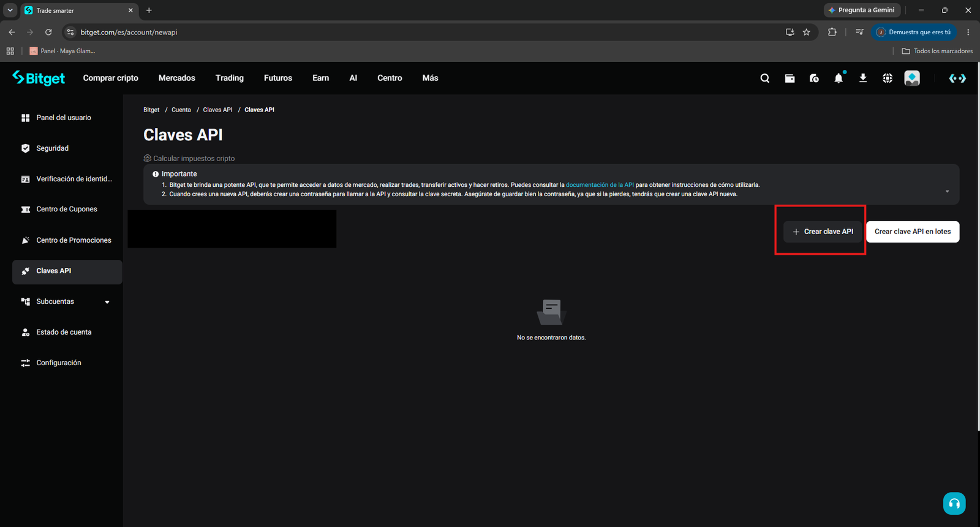Close the Trade smarter tab
This screenshot has height=527, width=980.
[130, 10]
